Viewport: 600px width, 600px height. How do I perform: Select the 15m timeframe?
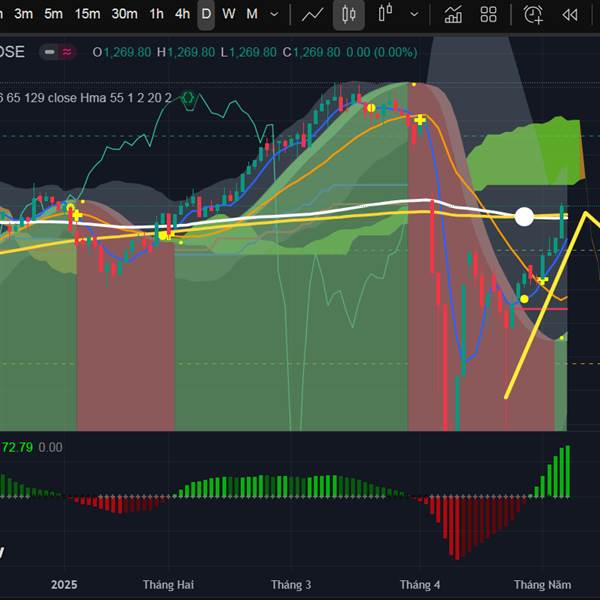pyautogui.click(x=87, y=14)
